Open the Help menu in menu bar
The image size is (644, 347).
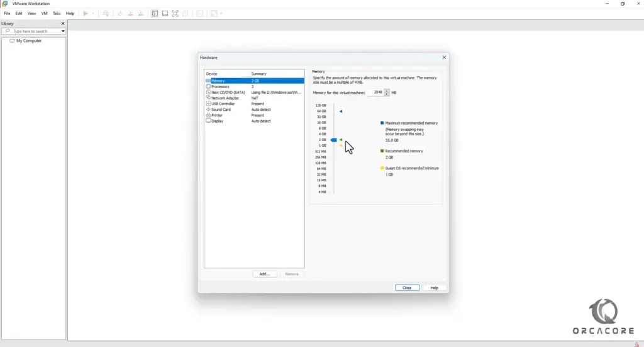point(70,14)
